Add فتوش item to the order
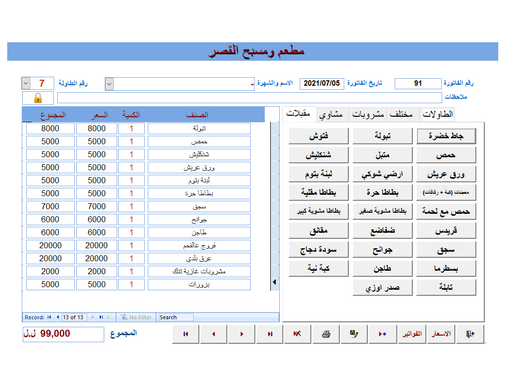 click(319, 136)
